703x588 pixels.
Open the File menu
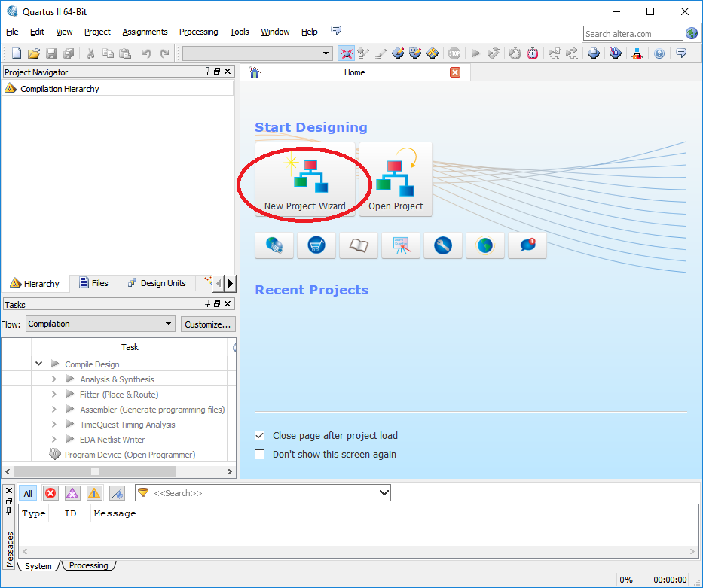coord(12,32)
